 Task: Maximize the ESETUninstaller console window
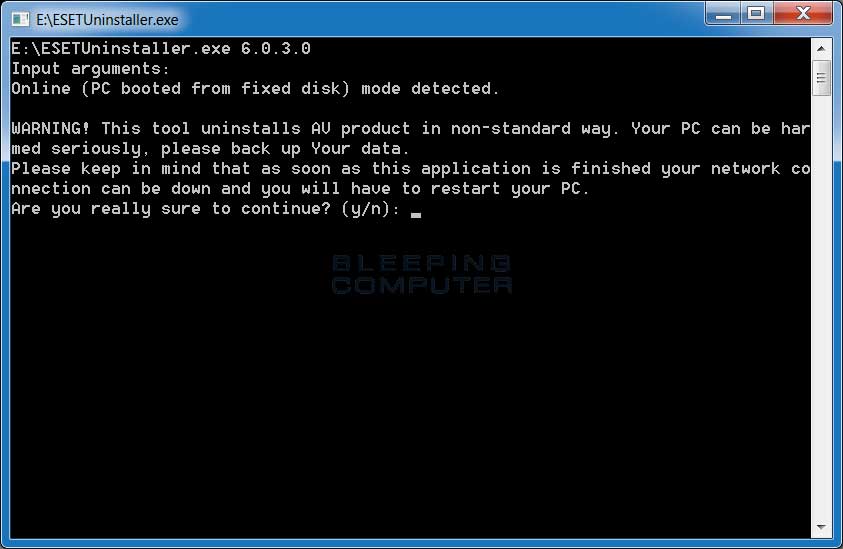pos(756,13)
